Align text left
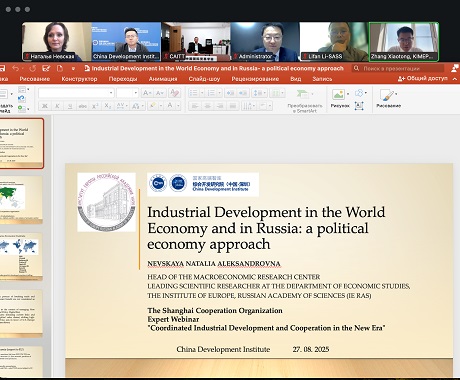460x380 pixels. pyautogui.click(x=195, y=106)
